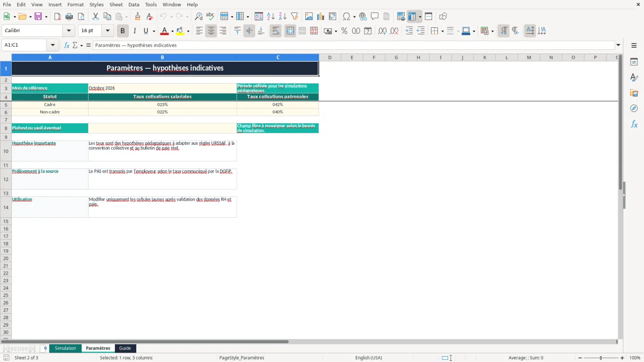Click the 100% zoom level

pyautogui.click(x=635, y=358)
